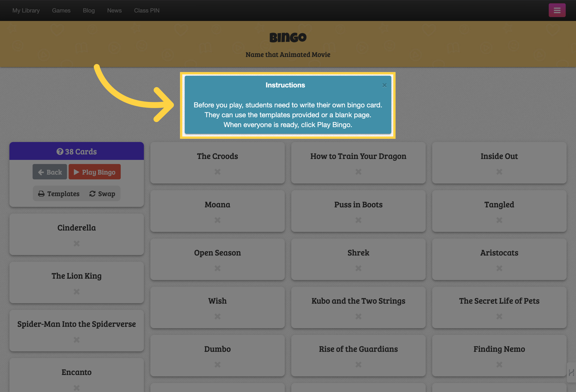Click the Name that Animated Movie subtitle
The width and height of the screenshot is (576, 392).
(x=288, y=55)
